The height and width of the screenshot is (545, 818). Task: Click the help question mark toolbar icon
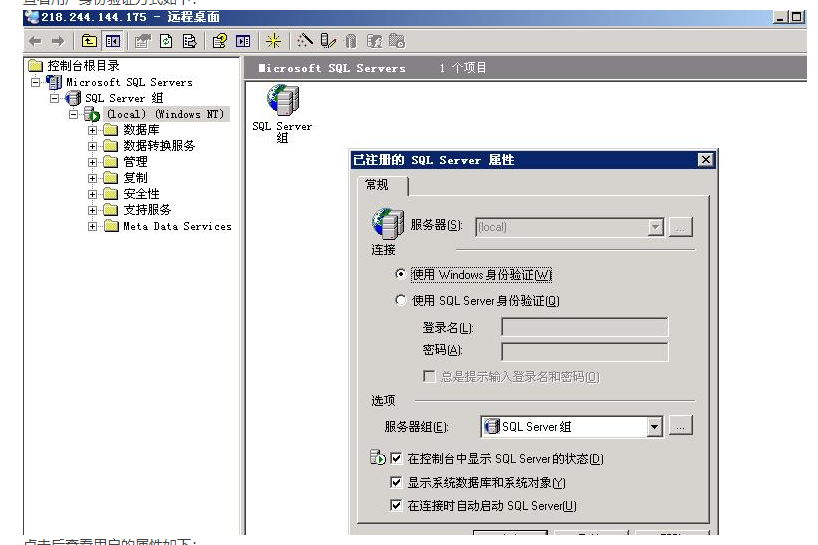pyautogui.click(x=219, y=41)
